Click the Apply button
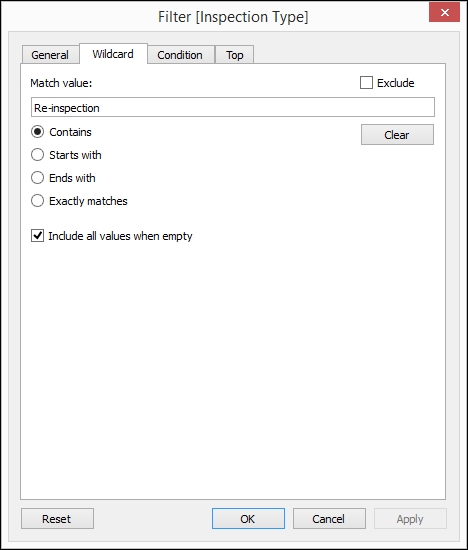Image resolution: width=468 pixels, height=550 pixels. (410, 518)
